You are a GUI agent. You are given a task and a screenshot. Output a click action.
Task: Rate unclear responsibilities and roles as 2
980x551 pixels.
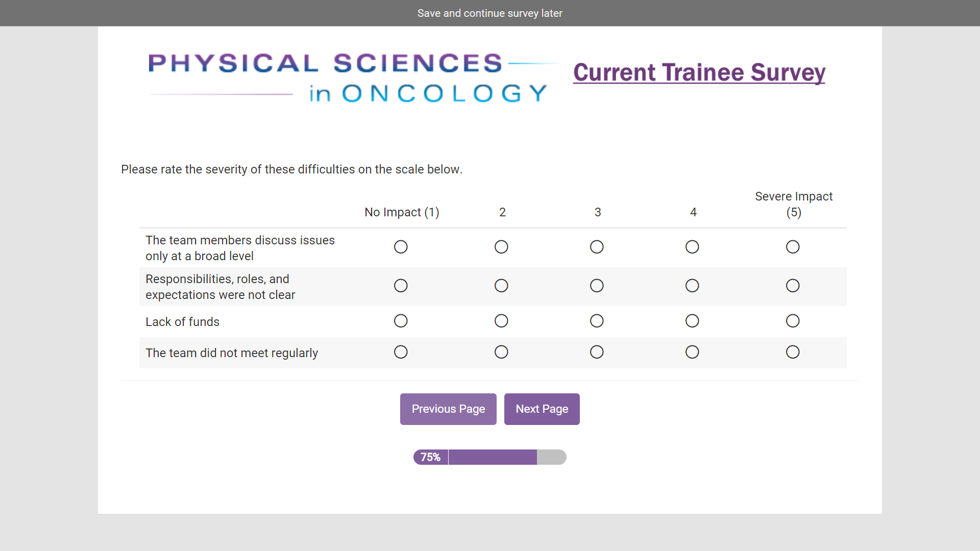point(501,286)
